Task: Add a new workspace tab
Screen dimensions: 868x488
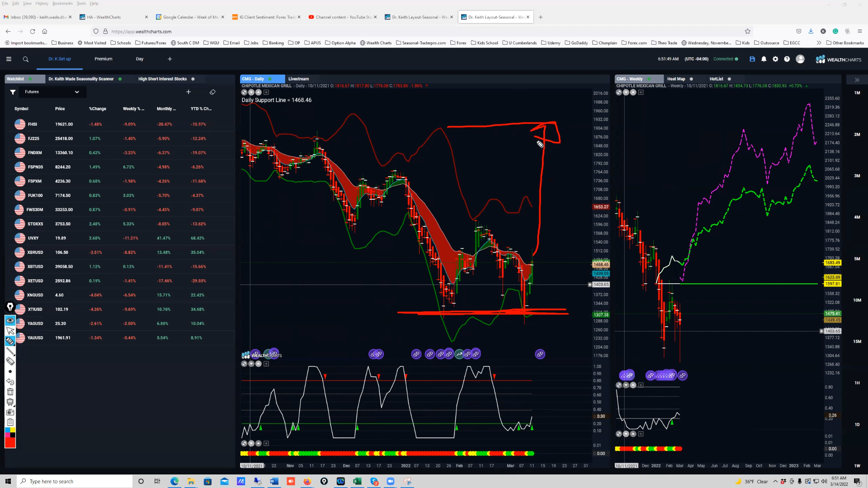Action: tap(170, 59)
